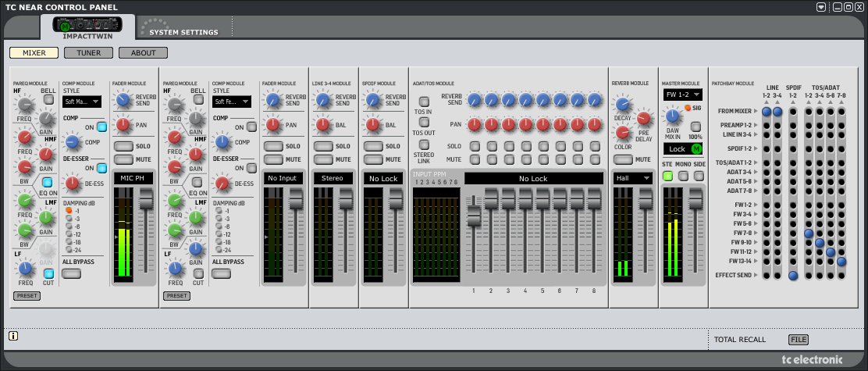Mute ADAT channel 5

coord(542,159)
